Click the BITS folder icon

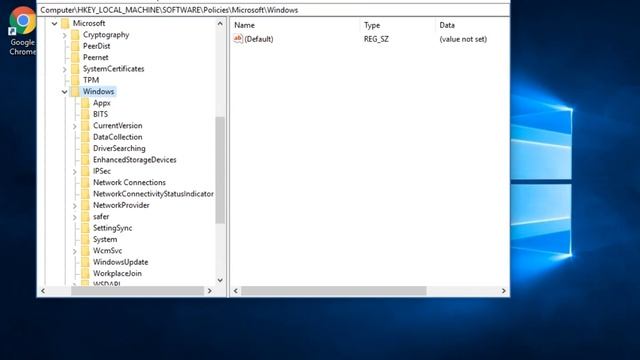pos(85,114)
